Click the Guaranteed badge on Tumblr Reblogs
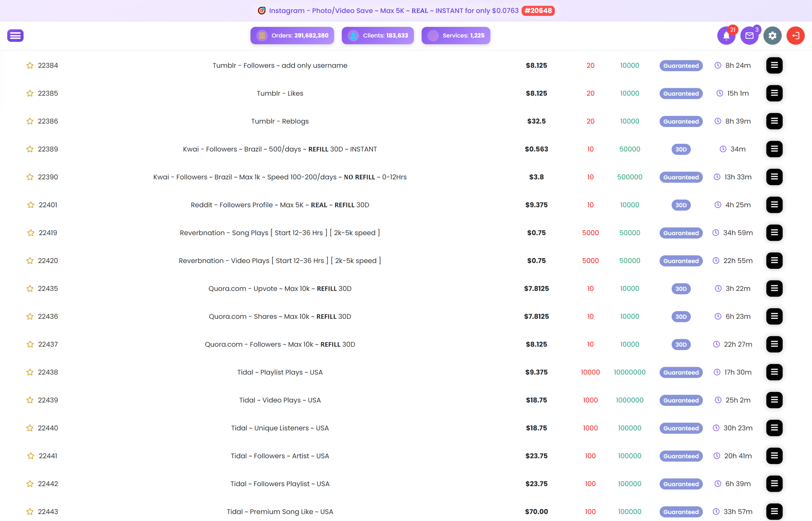Image resolution: width=812 pixels, height=521 pixels. pos(680,121)
